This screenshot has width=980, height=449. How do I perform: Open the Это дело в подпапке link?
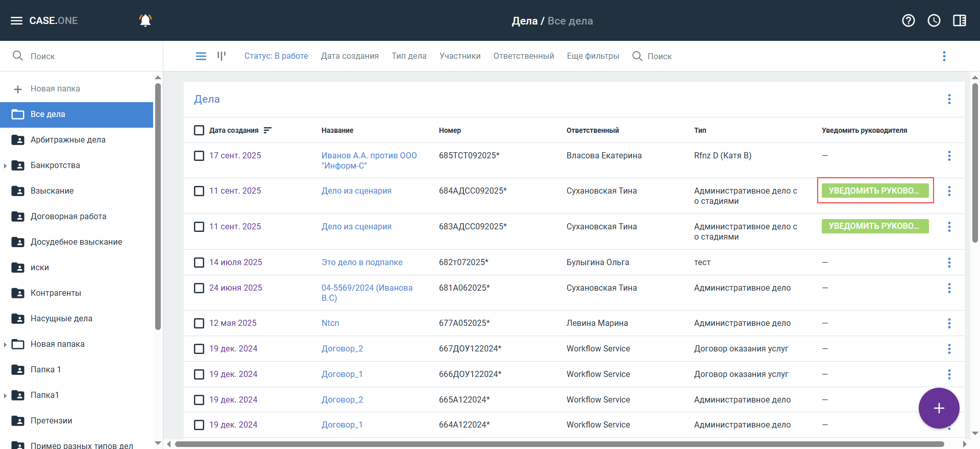[362, 263]
